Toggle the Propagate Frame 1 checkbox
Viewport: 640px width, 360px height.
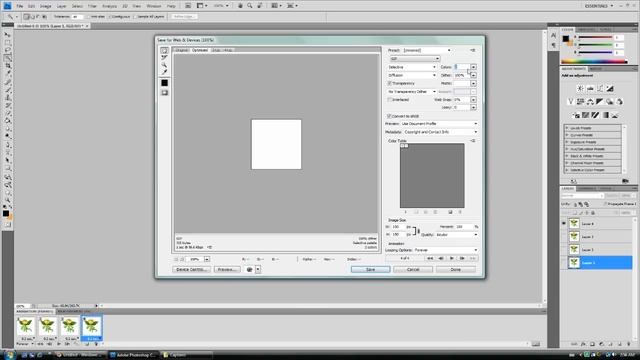[x=605, y=204]
